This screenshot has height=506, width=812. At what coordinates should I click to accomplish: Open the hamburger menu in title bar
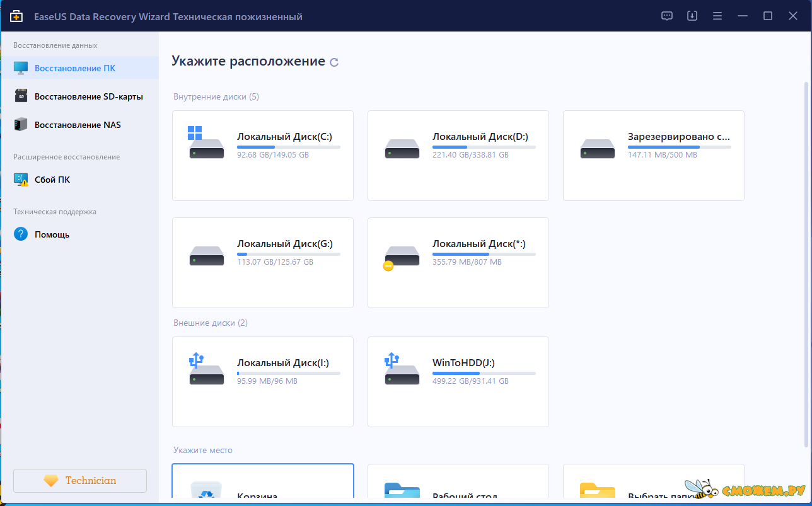[717, 16]
